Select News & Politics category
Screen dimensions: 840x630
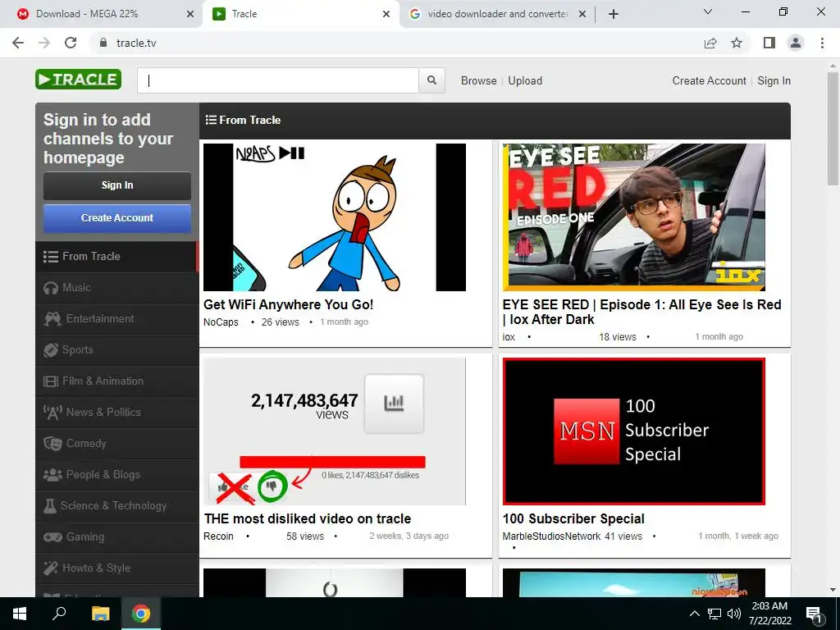coord(116,412)
